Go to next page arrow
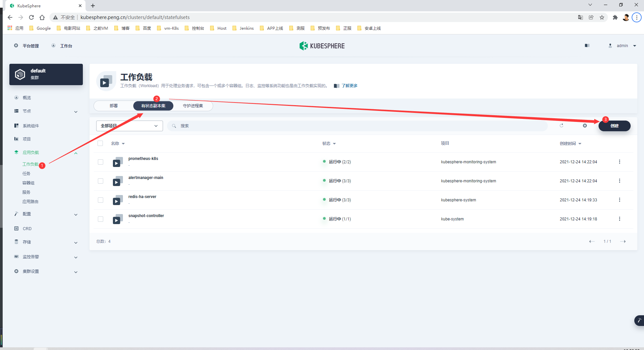Screen dimensions: 644x350 tap(623, 241)
